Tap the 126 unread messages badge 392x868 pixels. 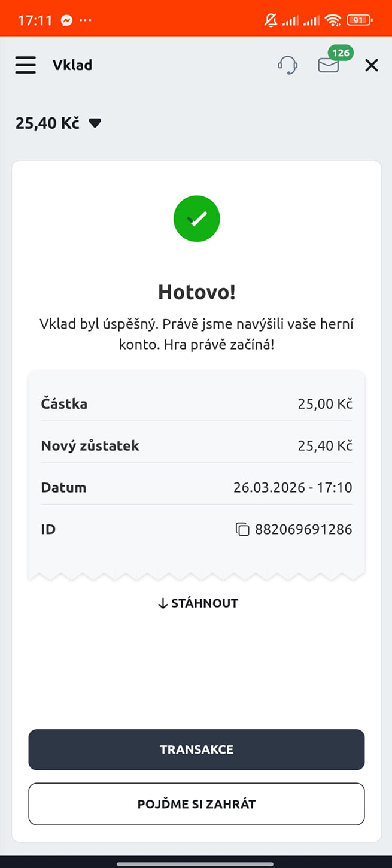(341, 53)
